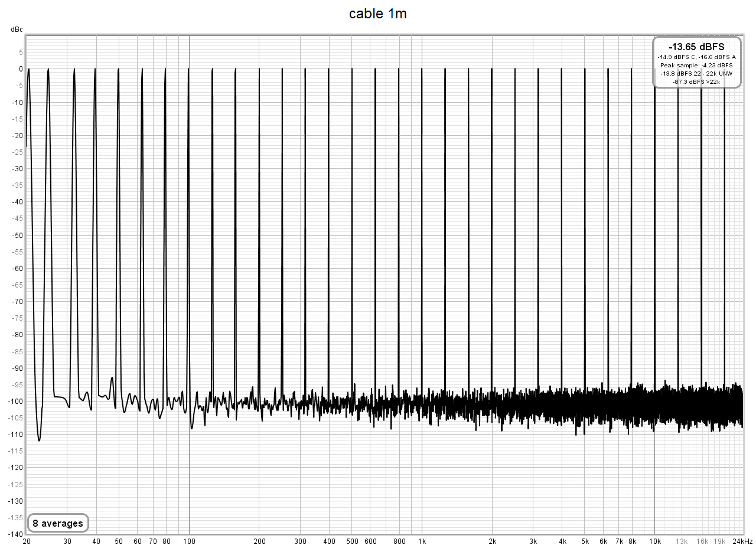Click the "500" frequency axis label
This screenshot has width=756, height=548.
point(351,541)
